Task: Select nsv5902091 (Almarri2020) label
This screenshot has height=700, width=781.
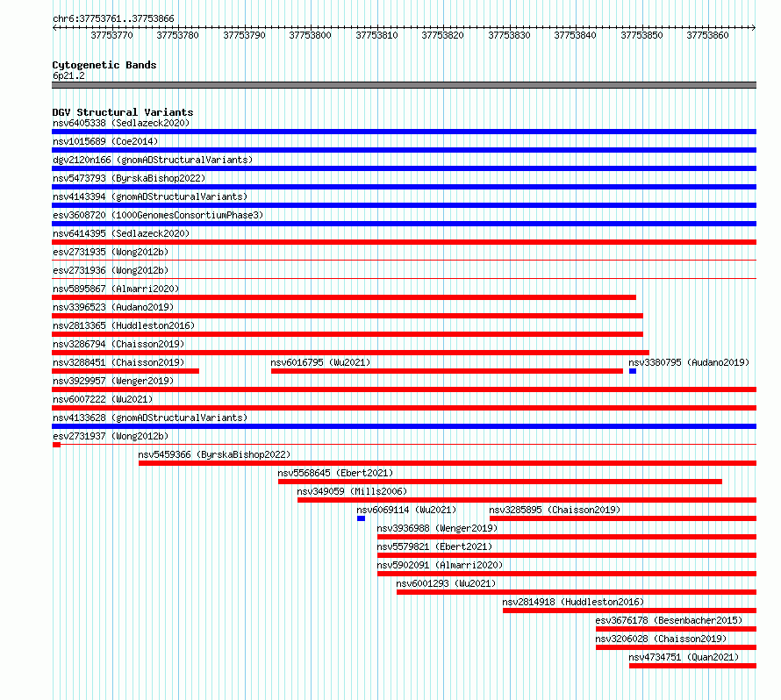Action: coord(440,565)
